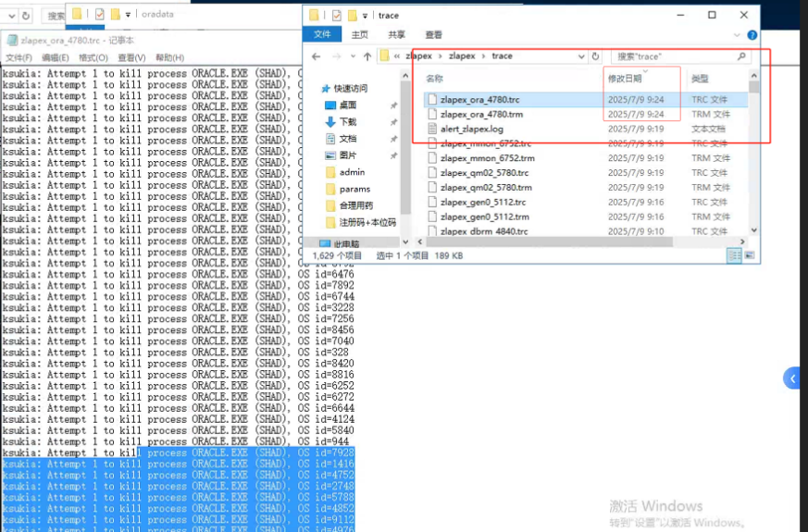Open Notepad 查看(V) menu
Screen dimensions: 808x532
pos(131,57)
